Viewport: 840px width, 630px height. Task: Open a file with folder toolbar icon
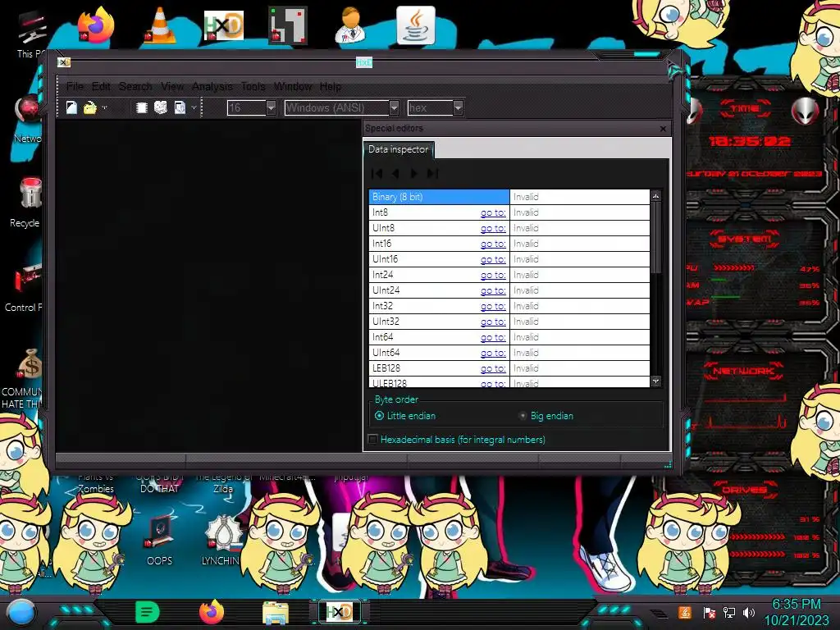[89, 107]
